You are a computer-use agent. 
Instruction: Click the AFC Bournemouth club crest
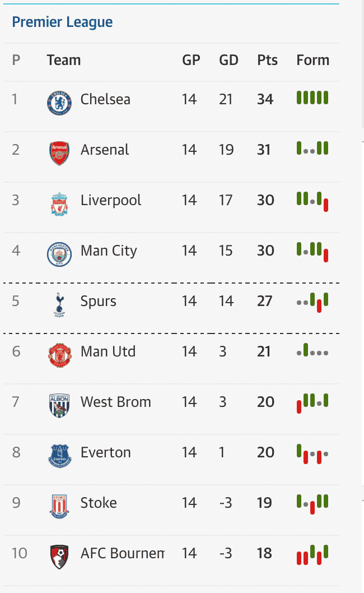[x=59, y=557]
